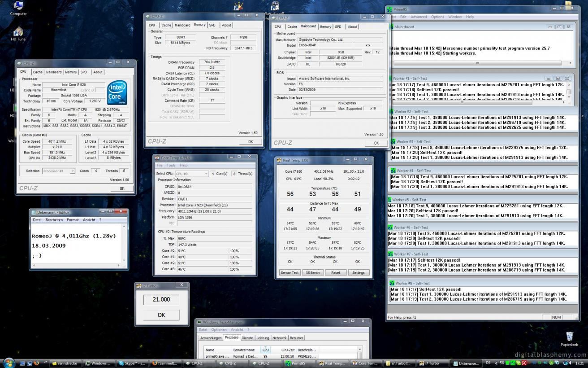Expand the quick launch overflow chevron

[45, 363]
